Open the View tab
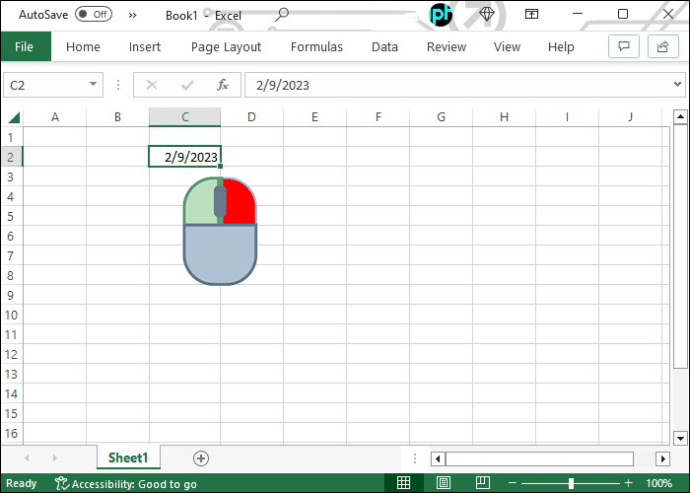The width and height of the screenshot is (690, 493). (507, 47)
